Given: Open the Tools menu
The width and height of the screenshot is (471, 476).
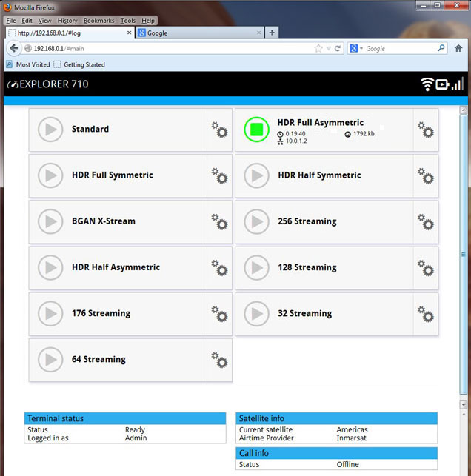Looking at the screenshot, I should click(128, 21).
